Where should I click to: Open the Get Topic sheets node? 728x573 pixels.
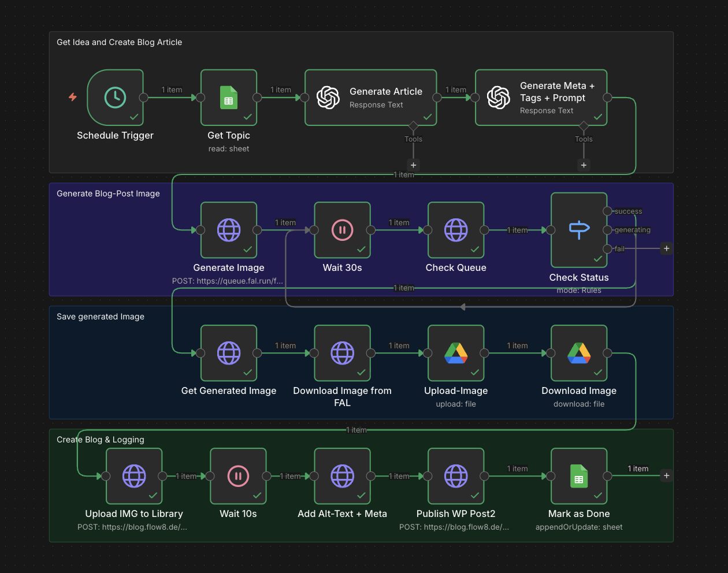click(229, 98)
